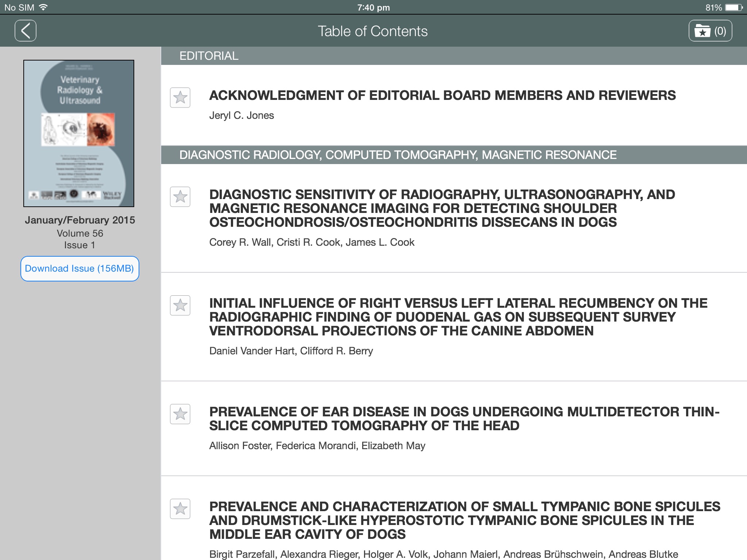The height and width of the screenshot is (560, 747).
Task: Open Prevalence of Ear Disease in Dogs article
Action: point(464,419)
